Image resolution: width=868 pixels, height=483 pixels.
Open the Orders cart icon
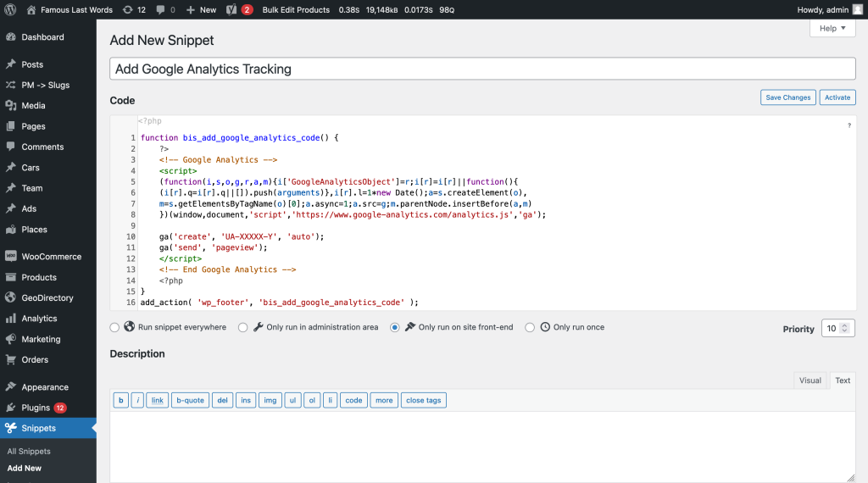coord(10,359)
